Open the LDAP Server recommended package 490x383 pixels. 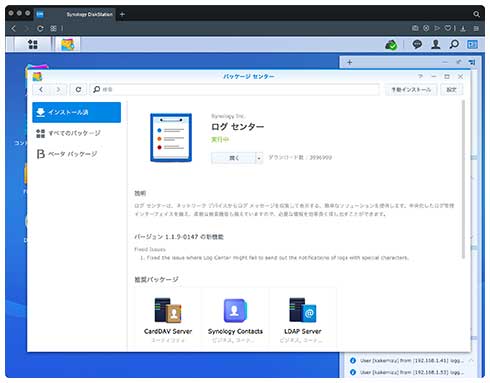coord(303,318)
